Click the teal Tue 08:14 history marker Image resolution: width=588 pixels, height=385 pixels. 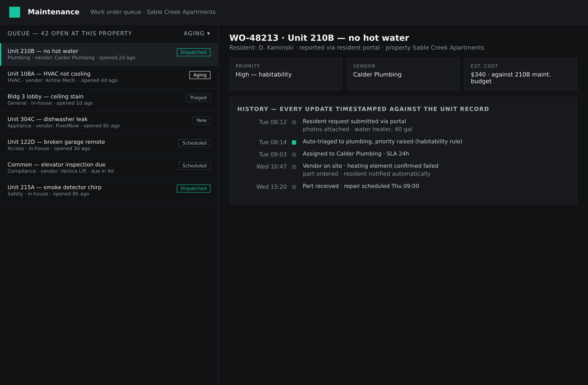pos(294,142)
